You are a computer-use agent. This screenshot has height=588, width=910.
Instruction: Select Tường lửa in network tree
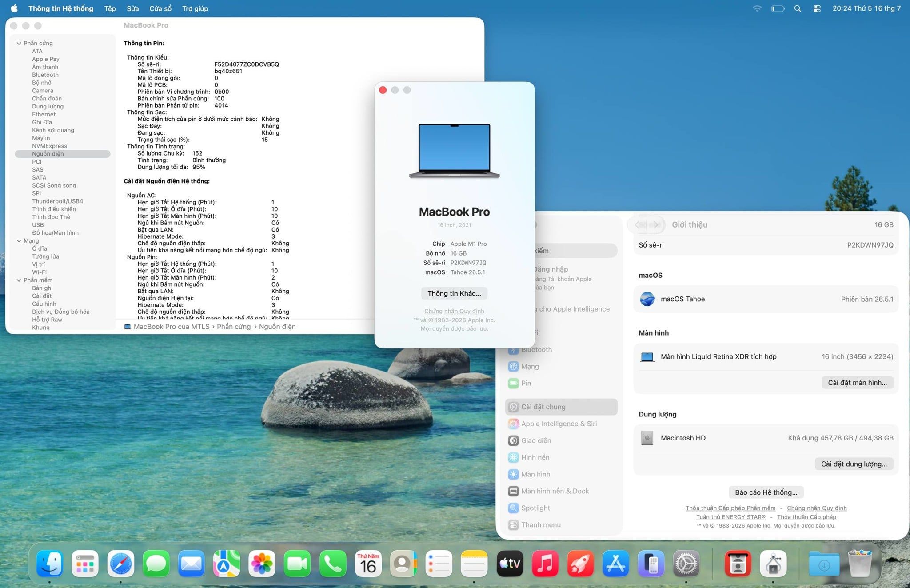tap(45, 256)
